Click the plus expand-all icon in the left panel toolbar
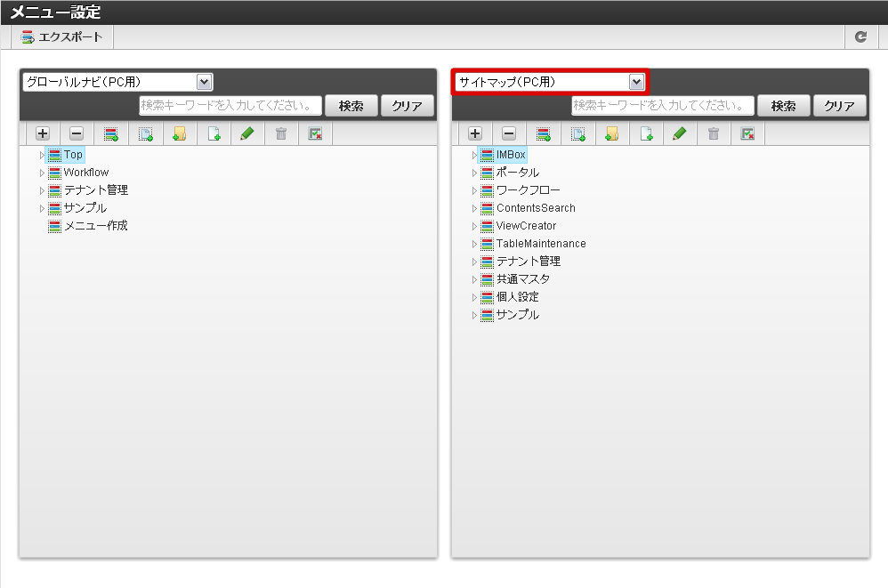 [x=43, y=133]
